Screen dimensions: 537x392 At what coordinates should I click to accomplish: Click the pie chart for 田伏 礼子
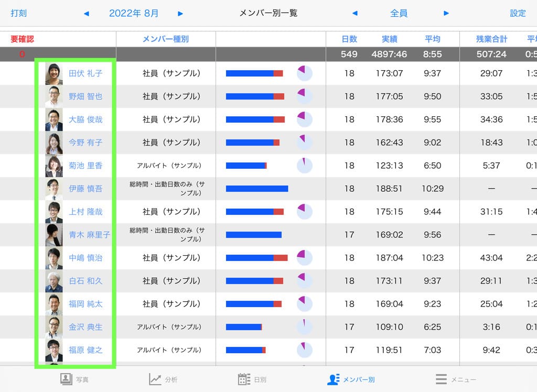304,73
